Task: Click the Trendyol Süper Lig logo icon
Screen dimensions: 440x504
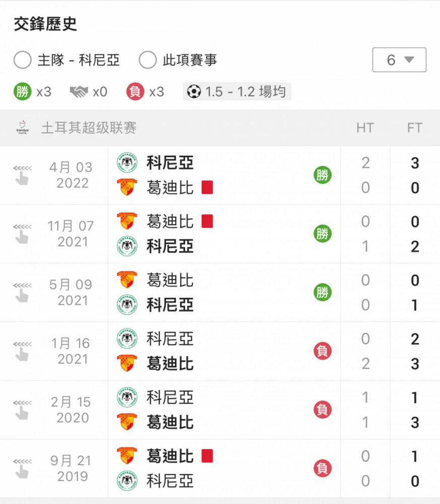Action: coord(23,128)
